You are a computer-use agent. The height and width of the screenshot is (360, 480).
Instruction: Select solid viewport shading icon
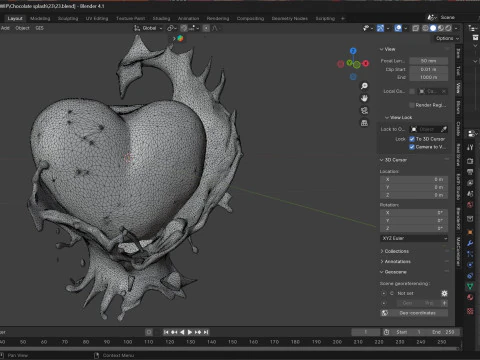pos(433,28)
